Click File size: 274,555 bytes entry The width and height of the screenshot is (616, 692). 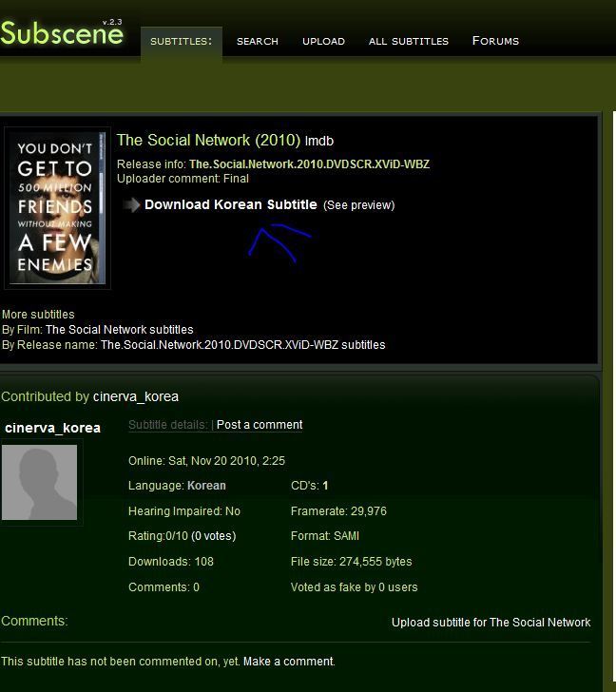pos(351,562)
